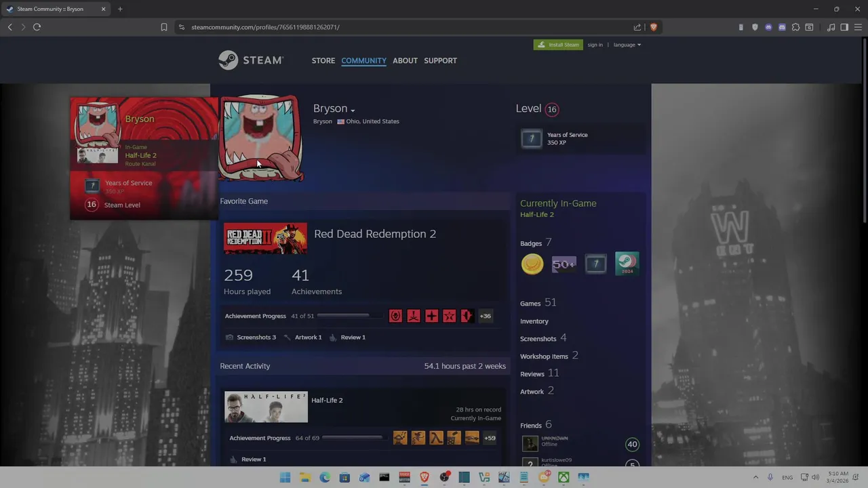This screenshot has height=488, width=868.
Task: Click the Years of Service 7 badge icon
Action: [532, 138]
